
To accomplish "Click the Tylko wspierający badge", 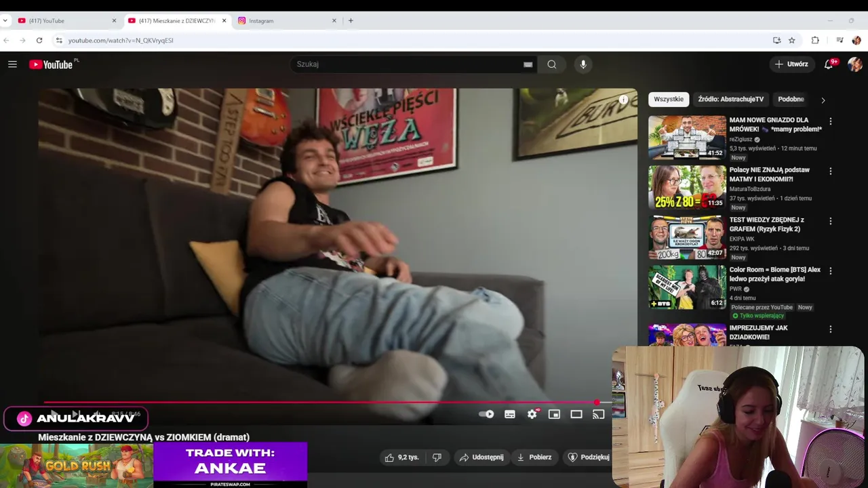I will click(757, 316).
